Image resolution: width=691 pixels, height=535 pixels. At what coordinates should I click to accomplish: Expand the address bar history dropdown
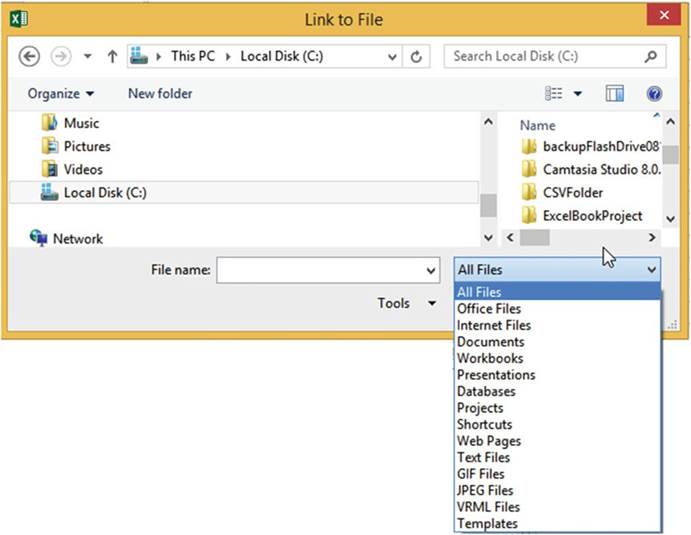394,56
